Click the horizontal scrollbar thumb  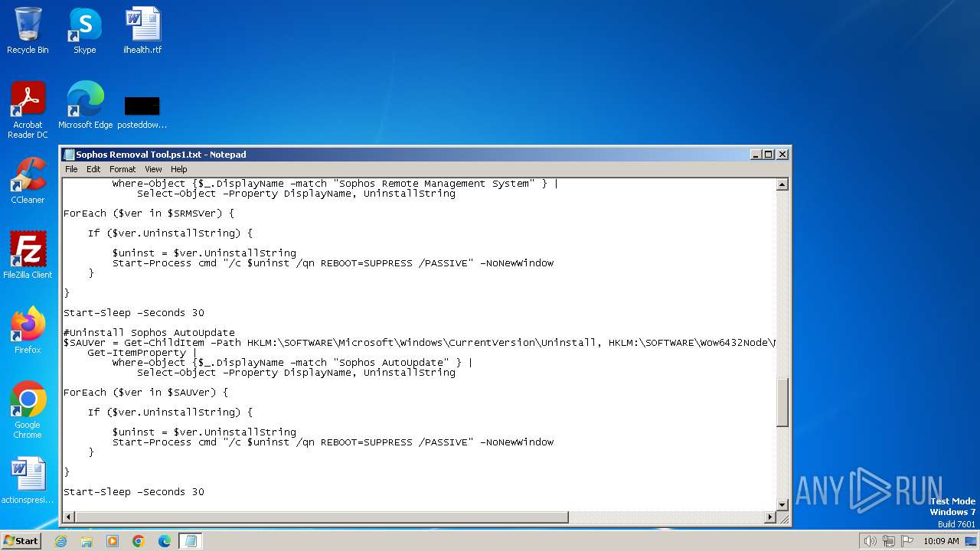point(322,517)
